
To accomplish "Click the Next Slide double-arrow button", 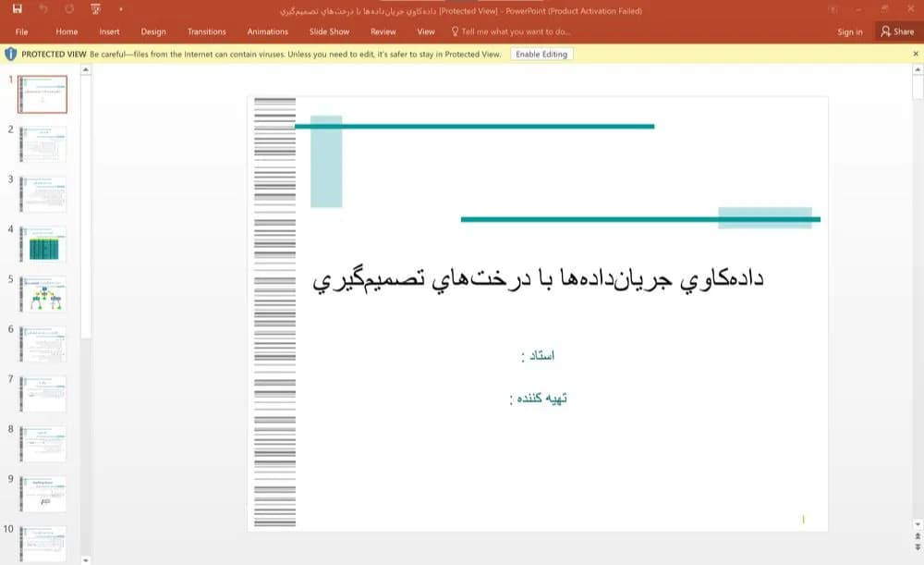I will click(918, 548).
